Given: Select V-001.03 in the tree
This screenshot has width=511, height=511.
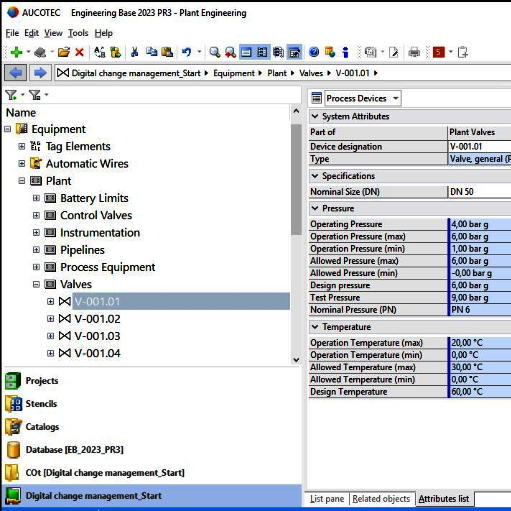Looking at the screenshot, I should coord(97,336).
